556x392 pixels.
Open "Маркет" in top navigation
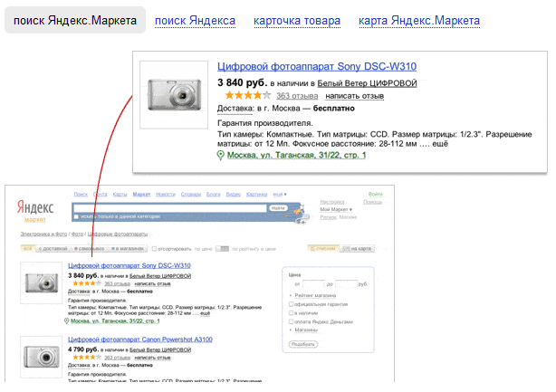[141, 195]
